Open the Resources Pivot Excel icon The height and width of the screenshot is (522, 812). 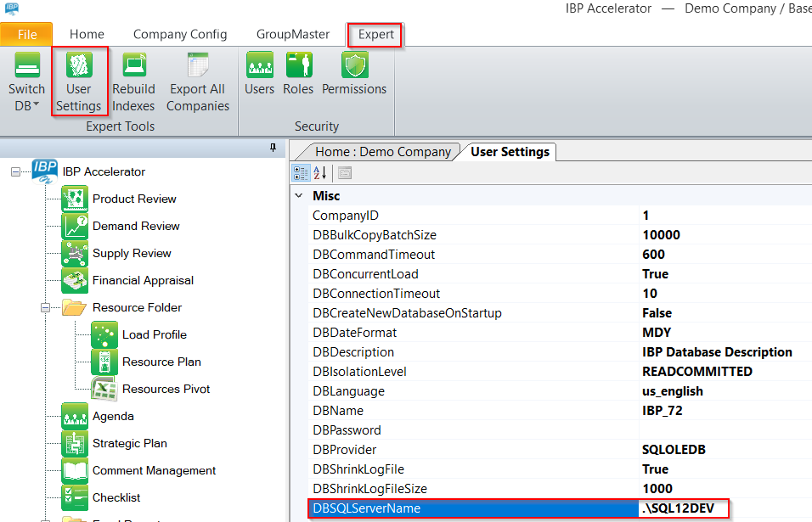pyautogui.click(x=104, y=389)
